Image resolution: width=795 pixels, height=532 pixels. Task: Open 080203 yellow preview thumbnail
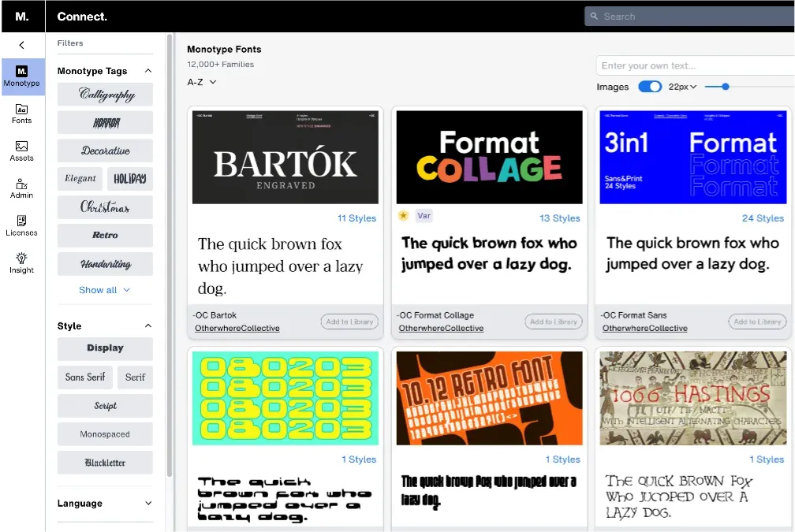coord(286,398)
